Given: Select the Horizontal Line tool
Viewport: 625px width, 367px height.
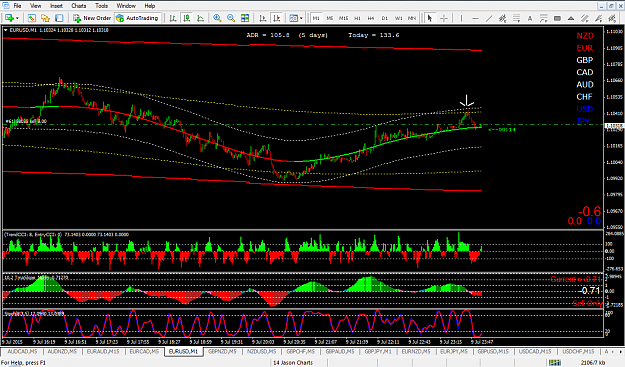Looking at the screenshot, I should (475, 18).
